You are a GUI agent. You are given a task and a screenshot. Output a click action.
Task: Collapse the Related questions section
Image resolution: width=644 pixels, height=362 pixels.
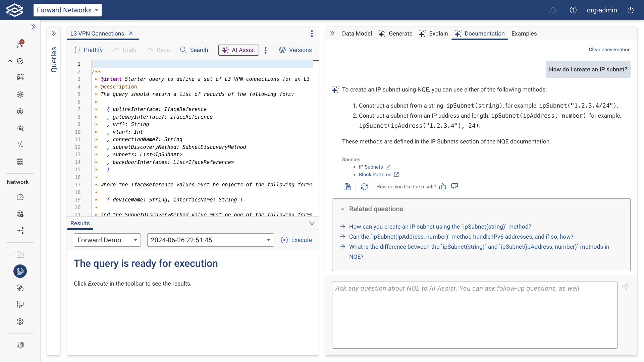(x=342, y=209)
